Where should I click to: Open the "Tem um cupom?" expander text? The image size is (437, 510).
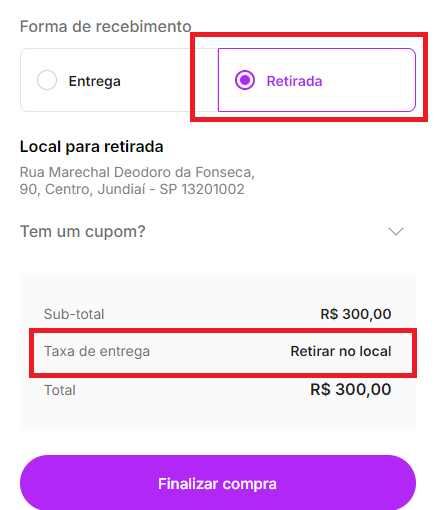tap(83, 231)
